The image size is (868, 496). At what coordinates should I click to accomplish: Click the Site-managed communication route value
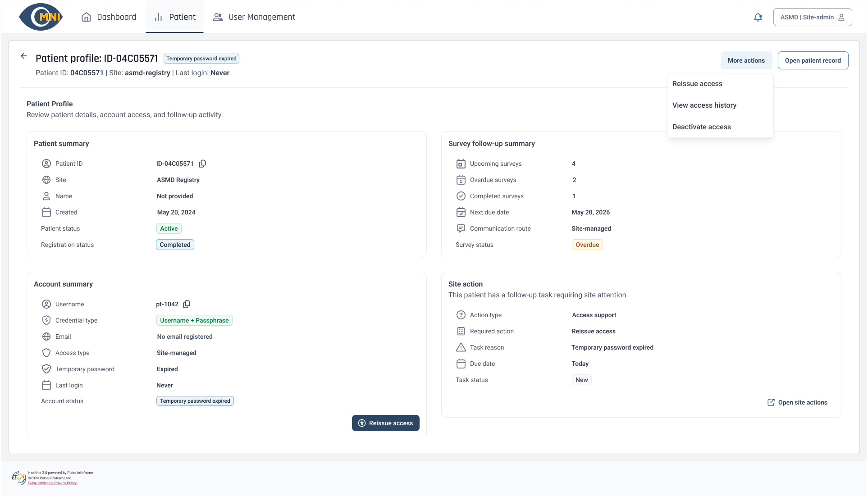pyautogui.click(x=591, y=228)
